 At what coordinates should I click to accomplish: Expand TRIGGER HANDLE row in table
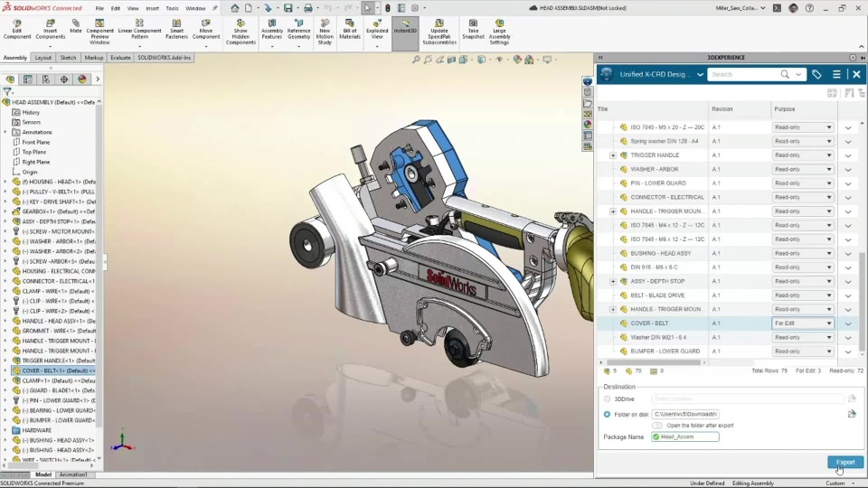pyautogui.click(x=613, y=155)
